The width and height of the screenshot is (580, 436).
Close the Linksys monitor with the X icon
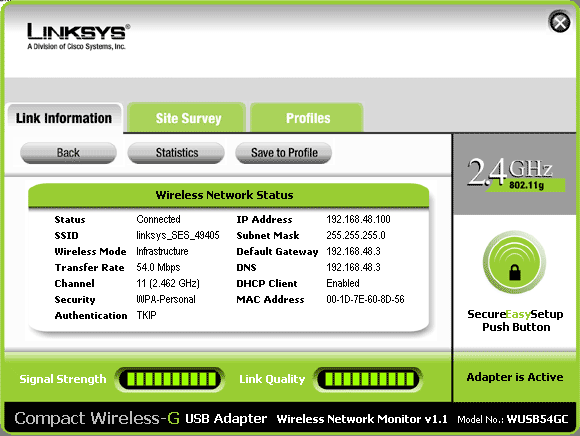click(x=559, y=22)
